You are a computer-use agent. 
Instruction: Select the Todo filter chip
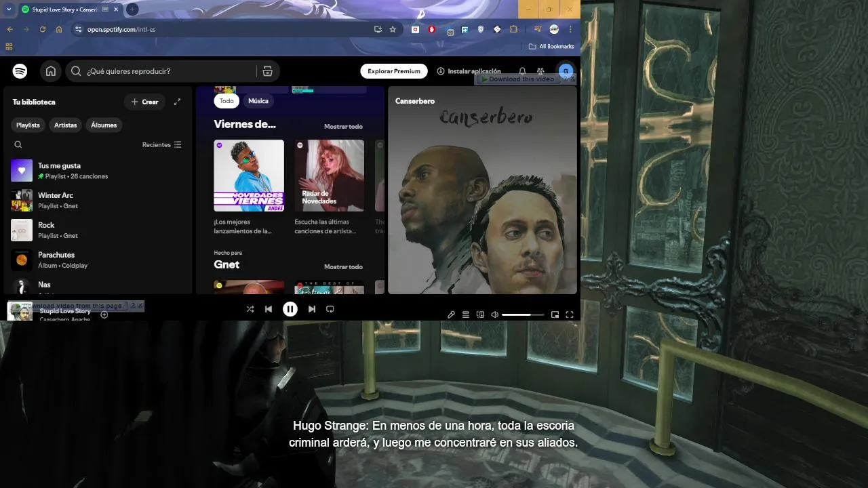pyautogui.click(x=226, y=101)
